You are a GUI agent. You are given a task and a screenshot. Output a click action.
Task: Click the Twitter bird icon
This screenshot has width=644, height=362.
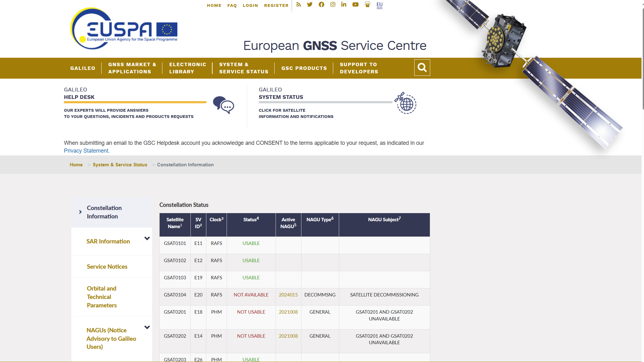(310, 5)
